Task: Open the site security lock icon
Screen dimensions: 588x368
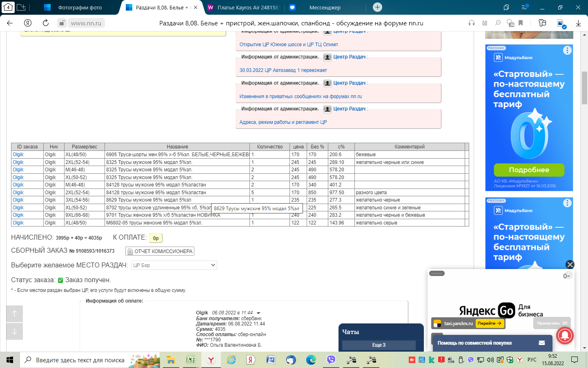Action: [62, 23]
